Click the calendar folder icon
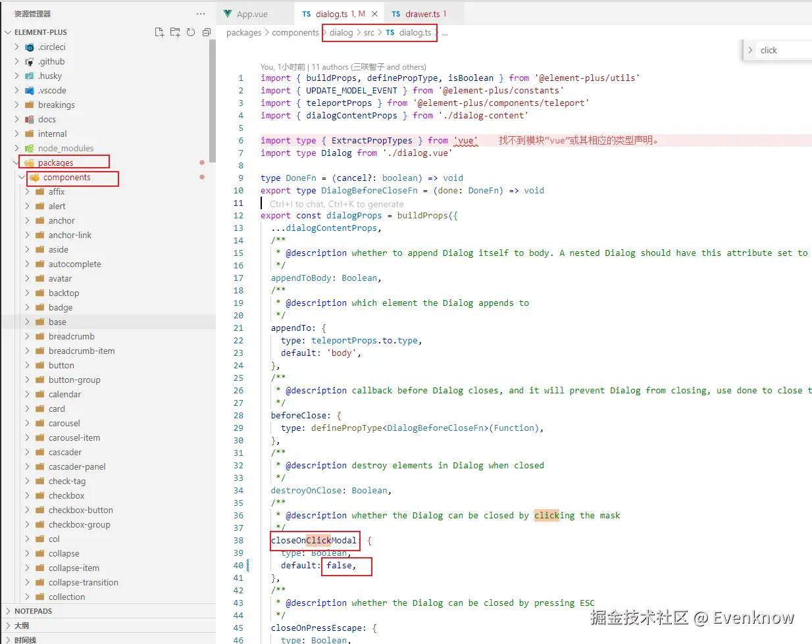The width and height of the screenshot is (812, 644). click(39, 394)
